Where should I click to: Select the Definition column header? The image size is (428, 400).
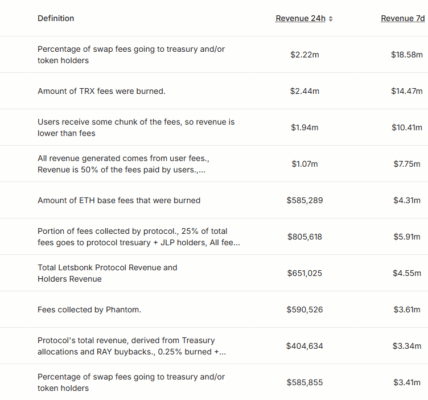[56, 18]
